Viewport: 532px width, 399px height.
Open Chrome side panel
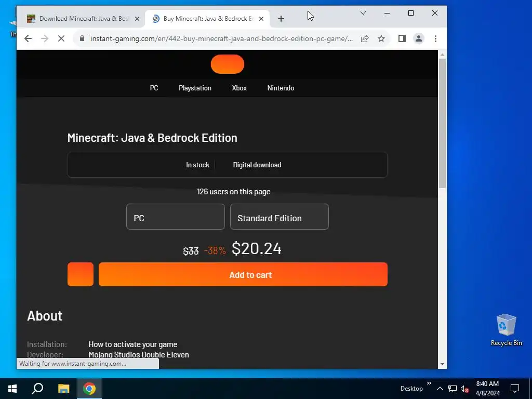(x=402, y=38)
